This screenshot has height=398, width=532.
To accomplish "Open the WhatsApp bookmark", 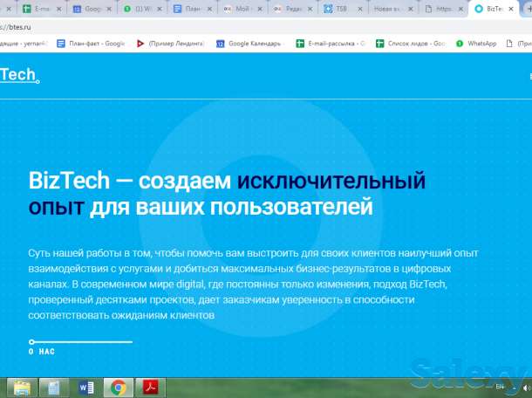I will pyautogui.click(x=476, y=44).
